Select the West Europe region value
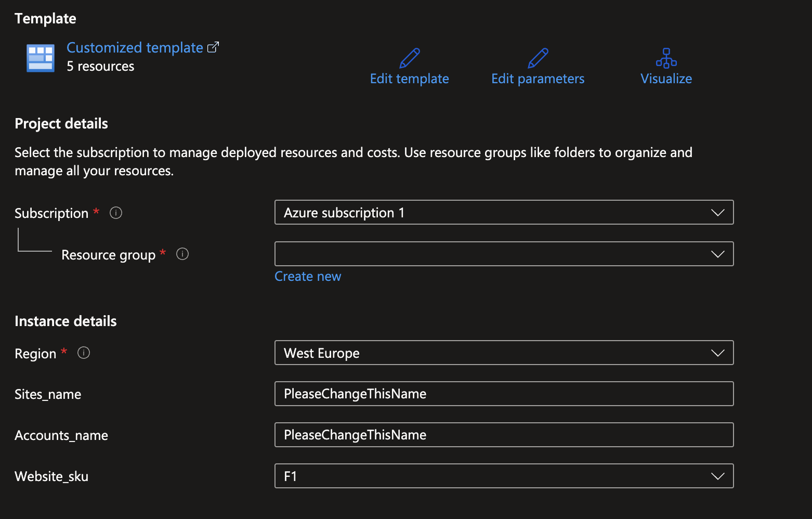 click(x=322, y=353)
